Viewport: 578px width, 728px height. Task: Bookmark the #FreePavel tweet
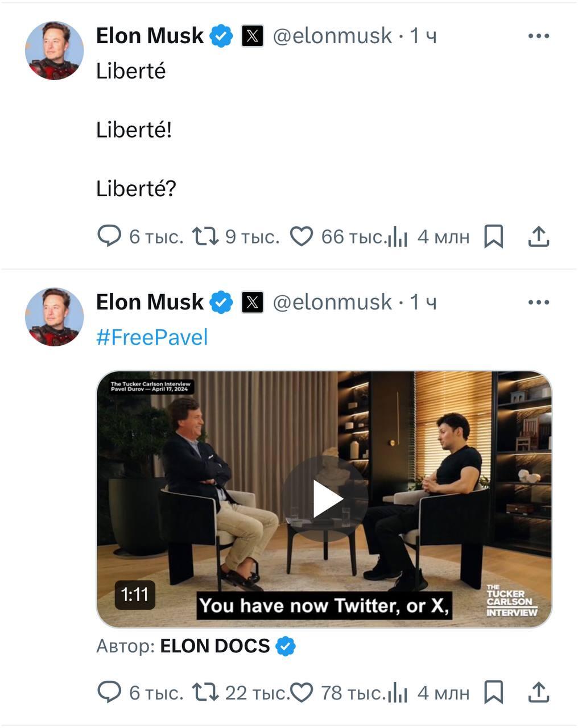(493, 693)
